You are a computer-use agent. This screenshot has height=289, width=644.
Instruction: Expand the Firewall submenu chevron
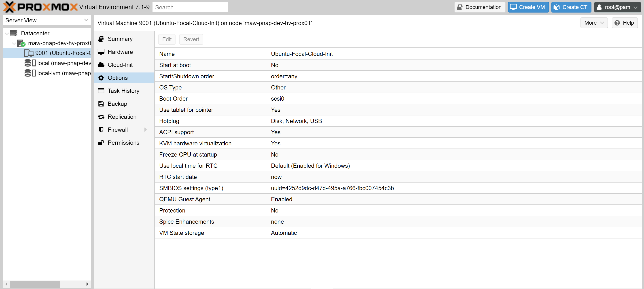146,130
